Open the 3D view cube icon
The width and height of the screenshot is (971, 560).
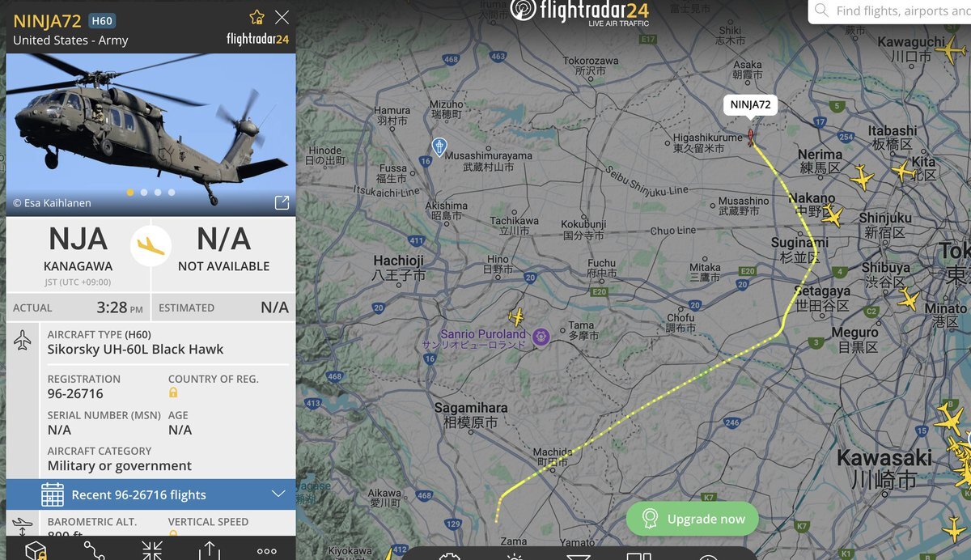(36, 550)
